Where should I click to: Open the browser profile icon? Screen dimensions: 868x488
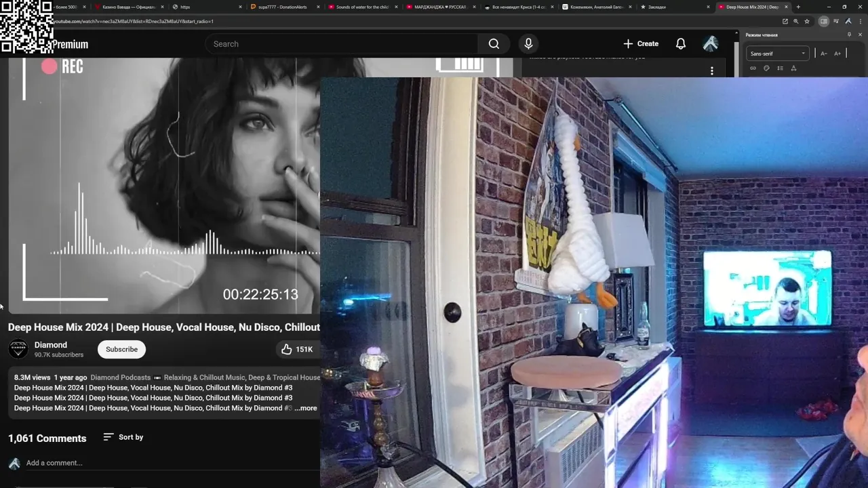(848, 21)
